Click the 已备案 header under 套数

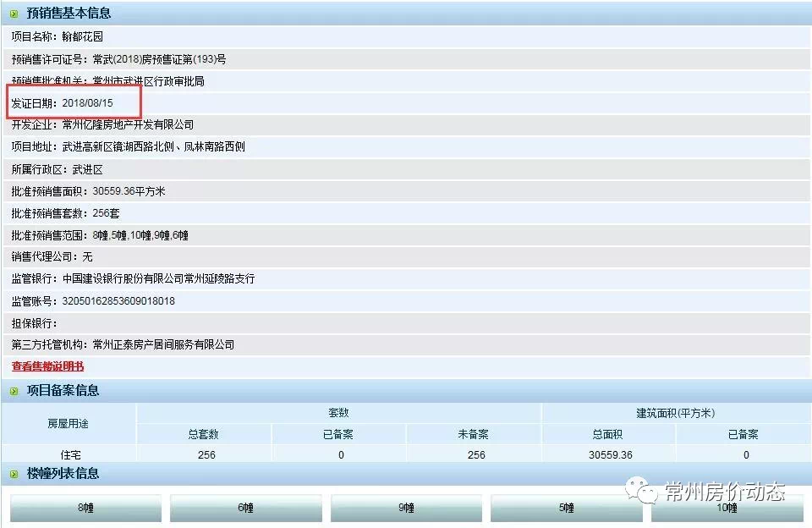click(338, 434)
